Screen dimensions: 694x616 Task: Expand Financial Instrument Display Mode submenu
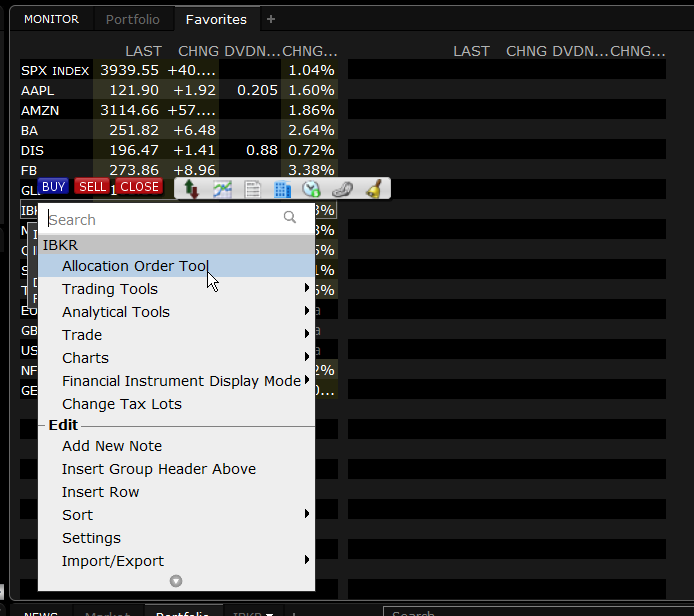[176, 381]
